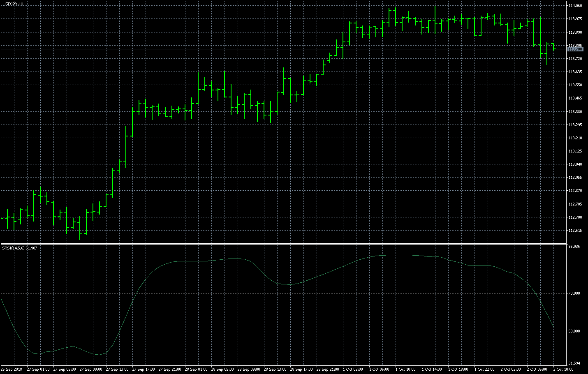588x374 pixels.
Task: Click the 28 Sep 17:00 time label
Action: (301, 369)
